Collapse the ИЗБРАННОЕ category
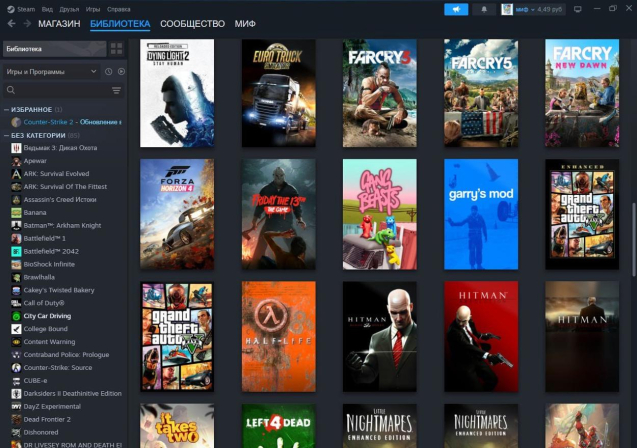 click(x=6, y=109)
